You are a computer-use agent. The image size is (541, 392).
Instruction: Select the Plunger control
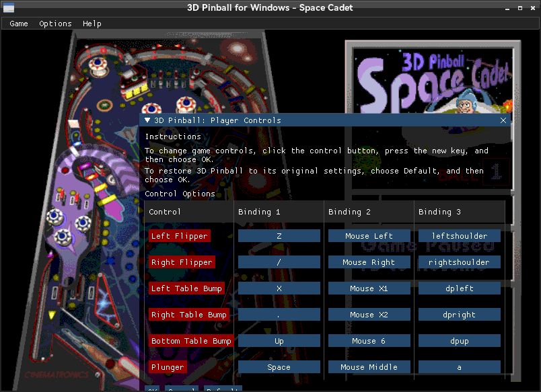click(168, 367)
